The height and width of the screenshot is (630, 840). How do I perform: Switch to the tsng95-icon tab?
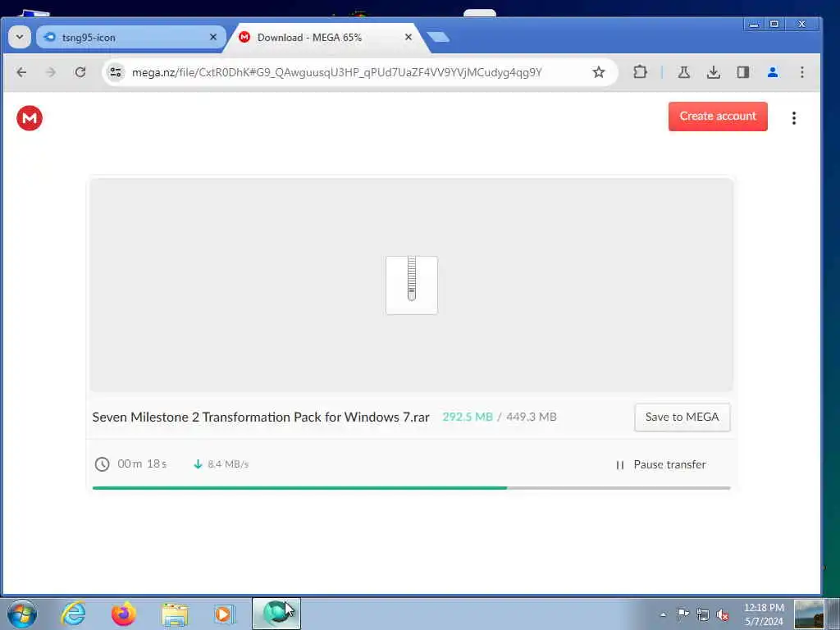coord(131,38)
